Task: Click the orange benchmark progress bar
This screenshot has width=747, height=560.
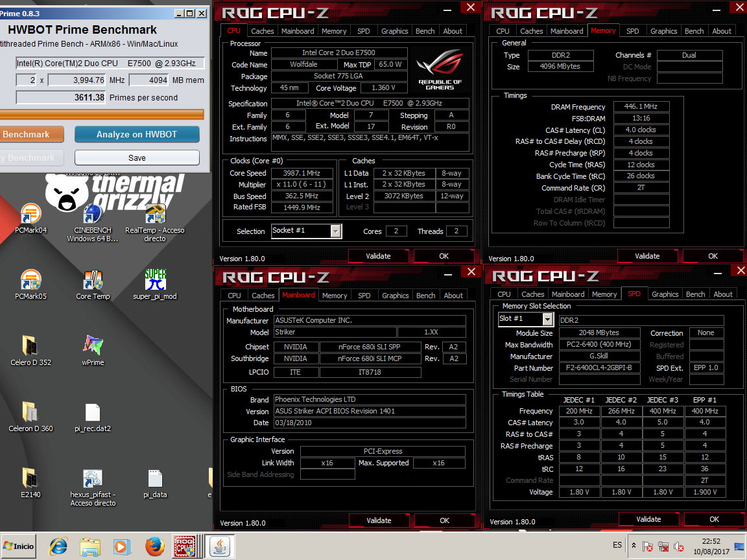Action: [x=102, y=114]
